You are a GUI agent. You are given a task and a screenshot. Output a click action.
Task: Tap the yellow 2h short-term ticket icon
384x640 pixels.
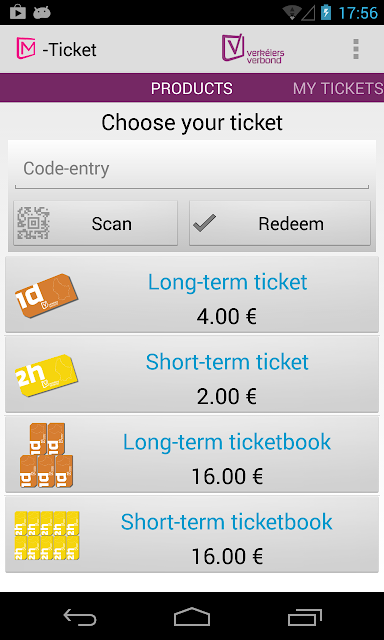[x=46, y=375]
